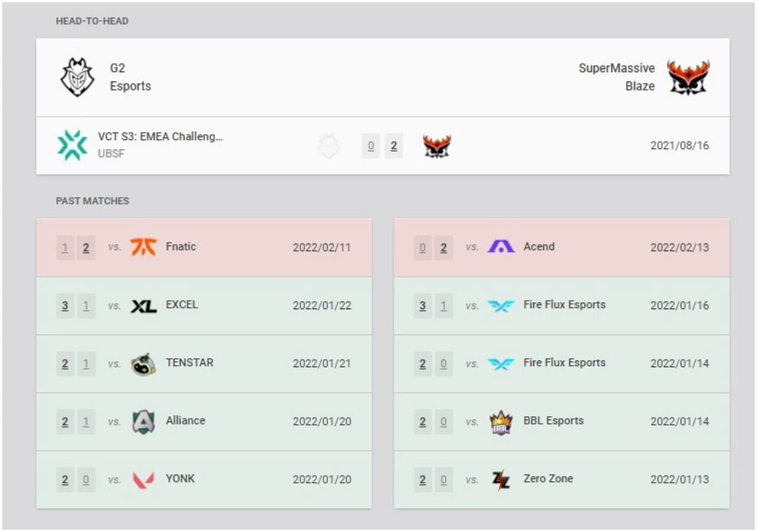The image size is (757, 532).
Task: Click the head-to-head score 0 for G2
Action: (370, 146)
